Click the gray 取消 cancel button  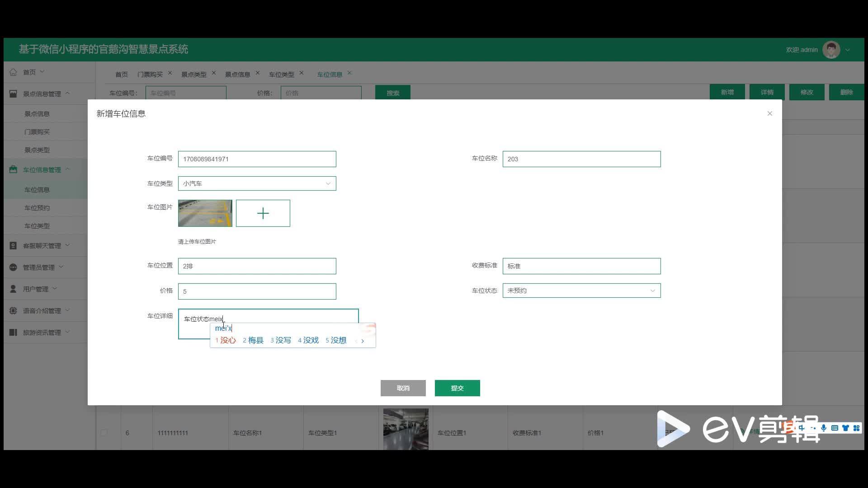click(403, 388)
